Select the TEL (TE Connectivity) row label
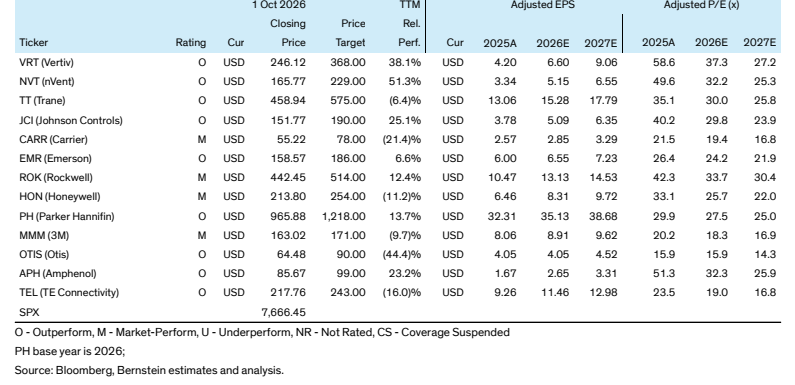 point(69,293)
